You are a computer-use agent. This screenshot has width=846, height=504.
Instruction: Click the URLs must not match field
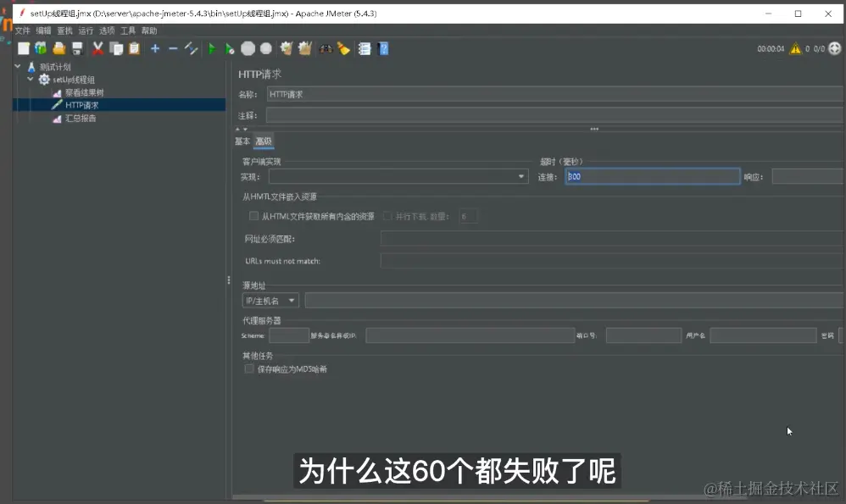612,261
